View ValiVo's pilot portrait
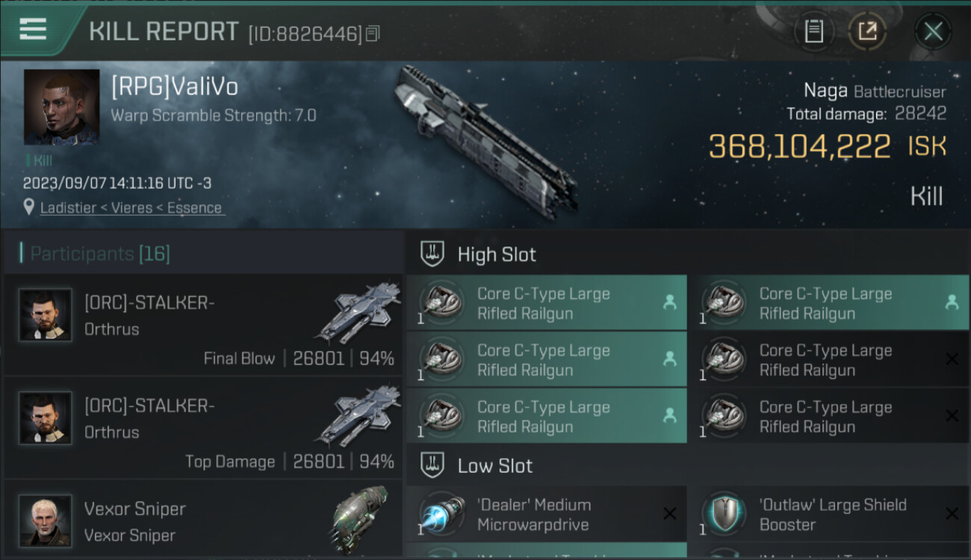This screenshot has width=971, height=560. (61, 107)
